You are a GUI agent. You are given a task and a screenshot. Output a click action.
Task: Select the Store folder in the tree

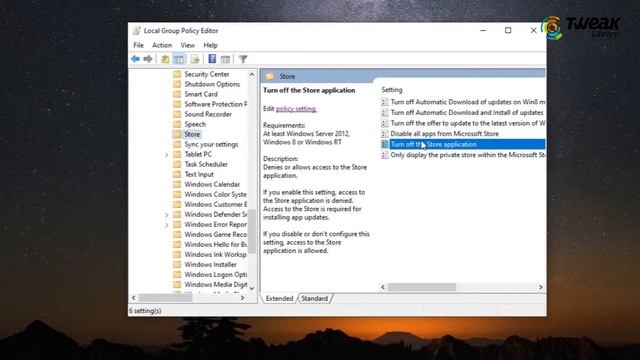click(192, 134)
